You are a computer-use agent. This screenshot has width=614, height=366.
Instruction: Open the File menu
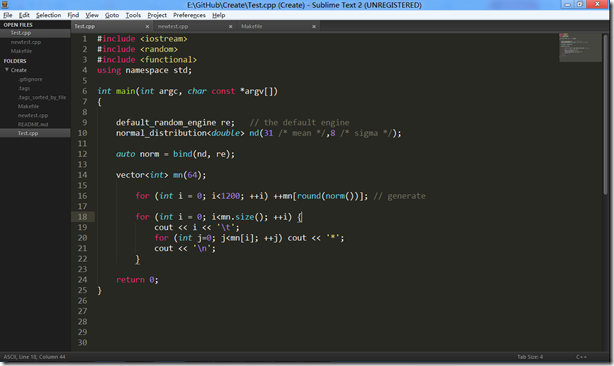point(8,15)
